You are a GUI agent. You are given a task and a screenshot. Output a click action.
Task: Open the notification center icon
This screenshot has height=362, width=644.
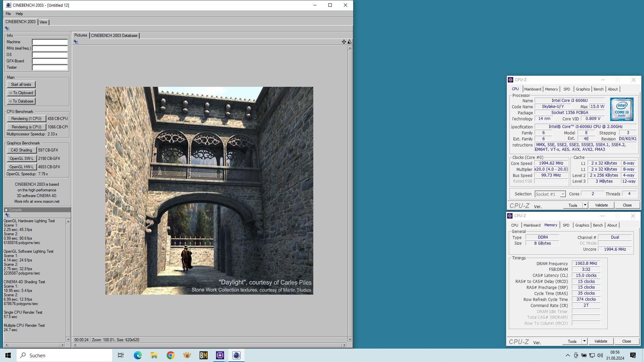[x=633, y=355]
